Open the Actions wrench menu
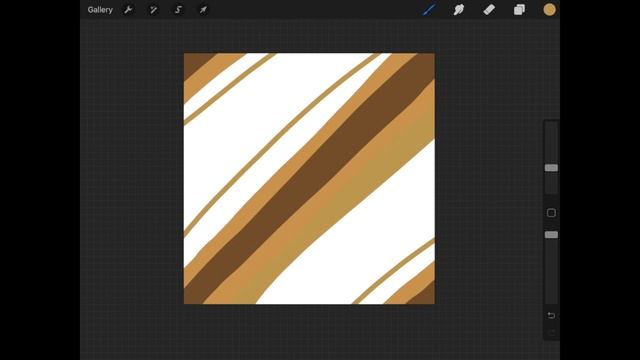 pyautogui.click(x=128, y=10)
